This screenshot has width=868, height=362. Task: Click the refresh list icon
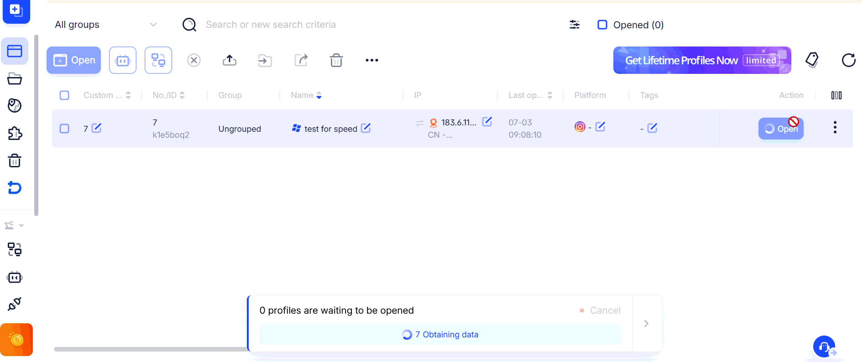[848, 60]
